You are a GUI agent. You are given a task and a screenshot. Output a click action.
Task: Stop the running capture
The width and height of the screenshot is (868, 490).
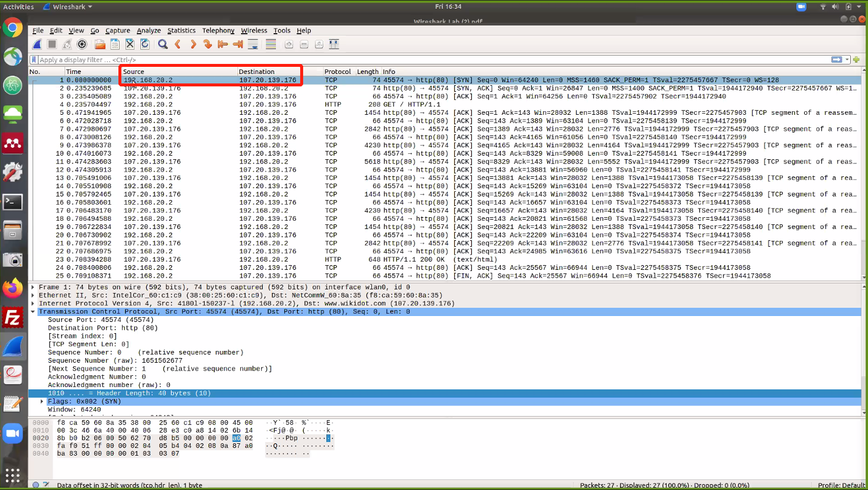[x=52, y=44]
